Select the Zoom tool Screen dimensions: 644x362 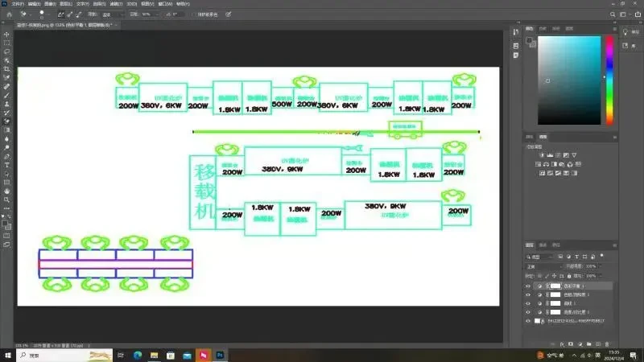coord(6,200)
